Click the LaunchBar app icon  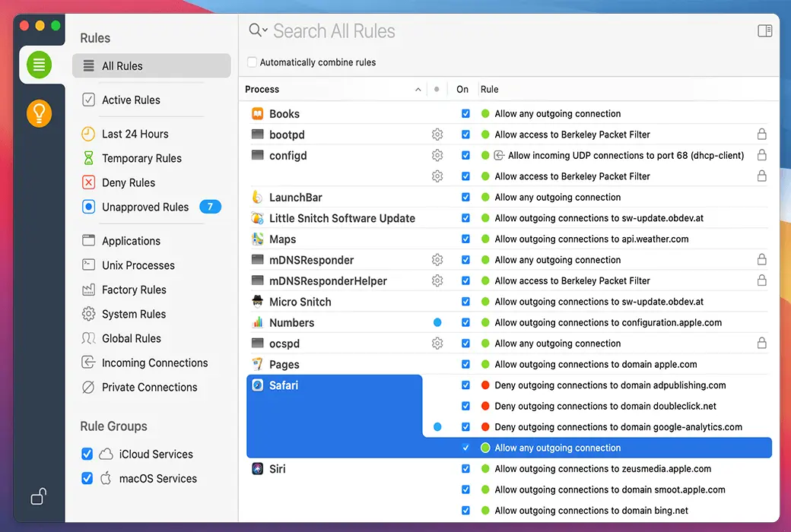pyautogui.click(x=258, y=197)
